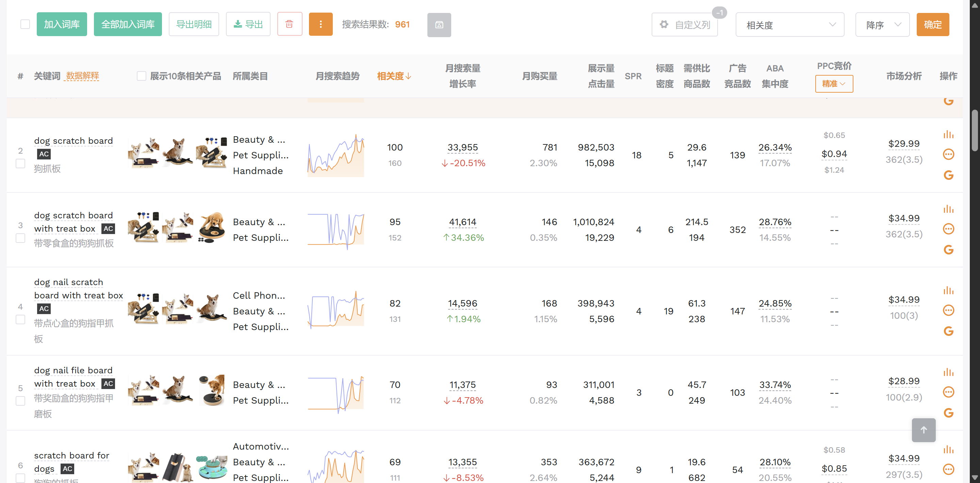Image resolution: width=980 pixels, height=483 pixels.
Task: Click the orange 确定 button
Action: [x=933, y=25]
